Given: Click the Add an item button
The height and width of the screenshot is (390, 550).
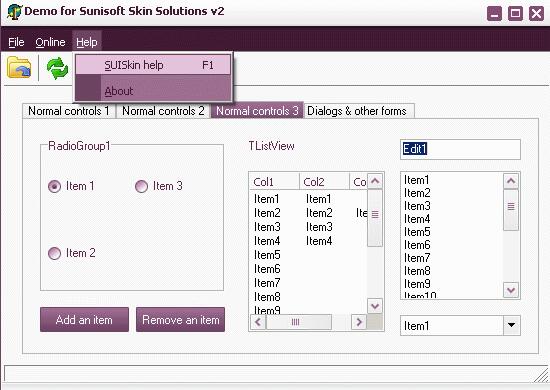Looking at the screenshot, I should 84,320.
